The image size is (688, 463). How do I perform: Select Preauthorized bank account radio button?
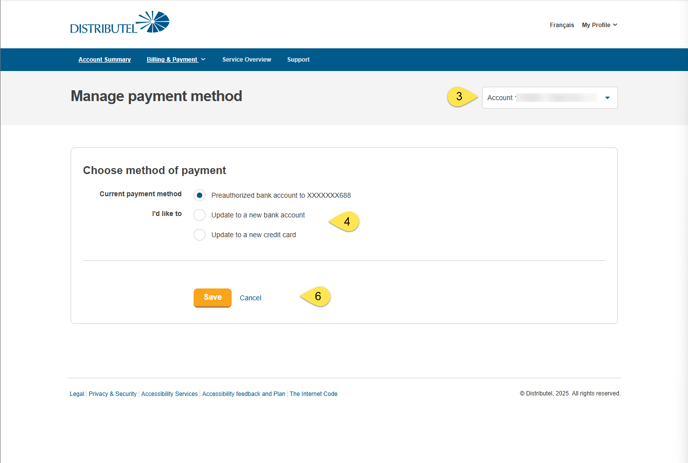click(x=199, y=195)
